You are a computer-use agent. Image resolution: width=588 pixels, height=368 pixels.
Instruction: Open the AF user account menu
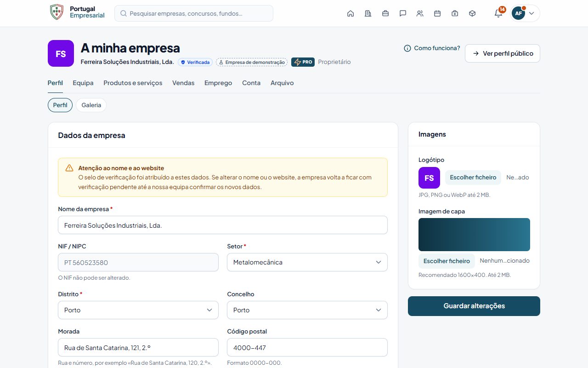pos(525,13)
